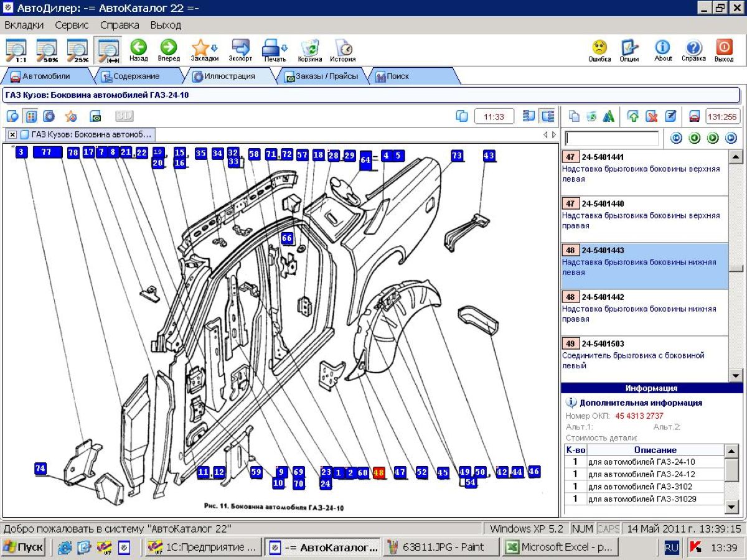The image size is (747, 560).
Task: Click the blue edit note icon
Action: [x=670, y=116]
